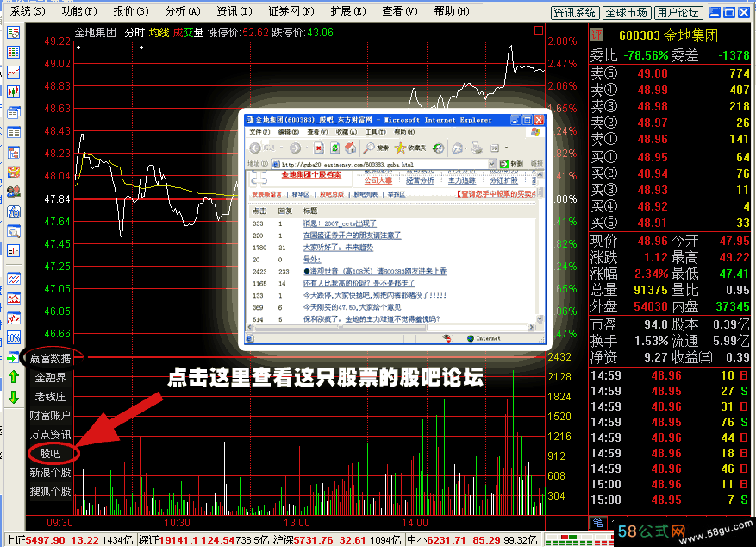This screenshot has height=547, width=756.
Task: Click IE Home button in browser toolbar
Action: (351, 148)
